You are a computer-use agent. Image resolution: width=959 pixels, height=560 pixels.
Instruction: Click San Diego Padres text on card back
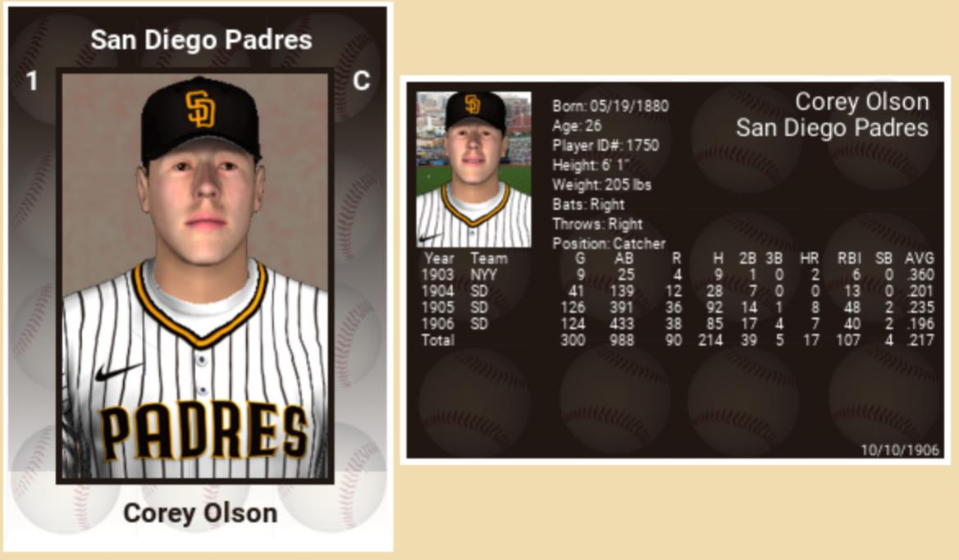[832, 128]
